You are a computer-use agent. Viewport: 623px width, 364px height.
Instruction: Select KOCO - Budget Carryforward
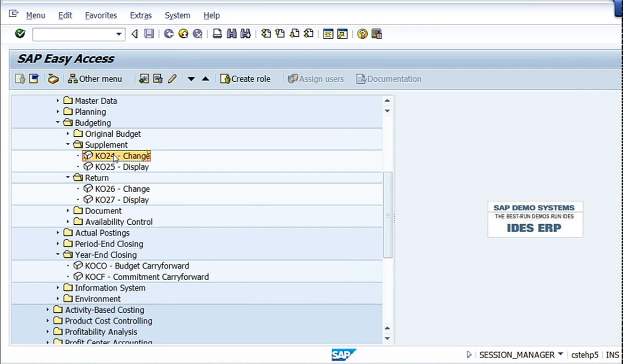click(x=131, y=266)
